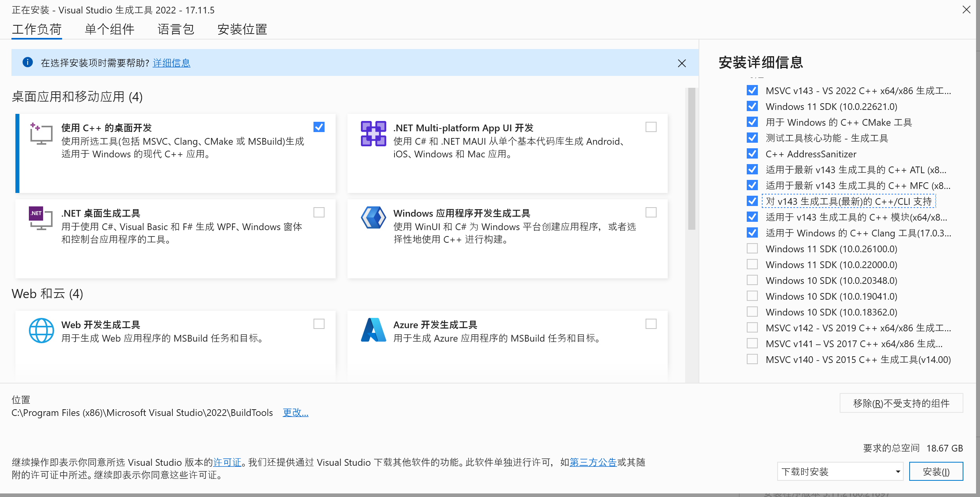Image resolution: width=980 pixels, height=497 pixels.
Task: Check Windows 11 SDK (10.0.22000.0)
Action: (752, 265)
